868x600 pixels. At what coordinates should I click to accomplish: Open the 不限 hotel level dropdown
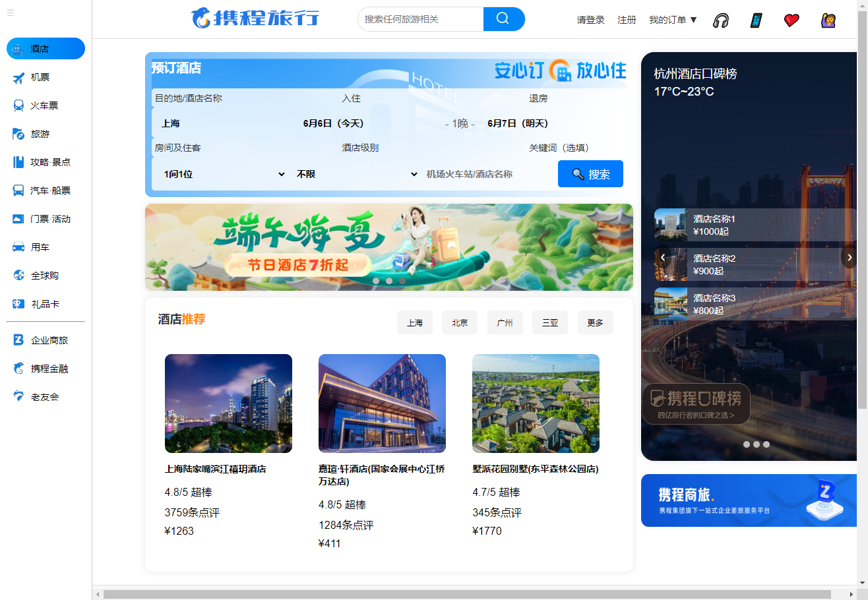coord(356,174)
